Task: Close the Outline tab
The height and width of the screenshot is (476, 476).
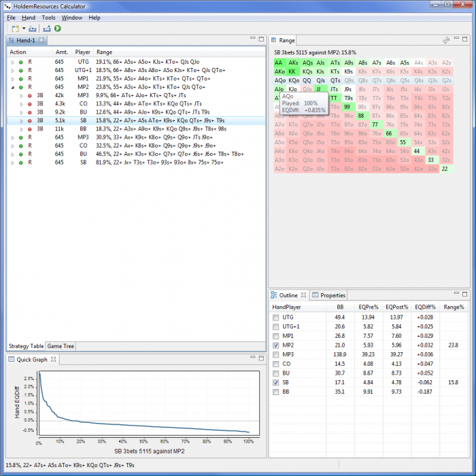Action: (303, 295)
